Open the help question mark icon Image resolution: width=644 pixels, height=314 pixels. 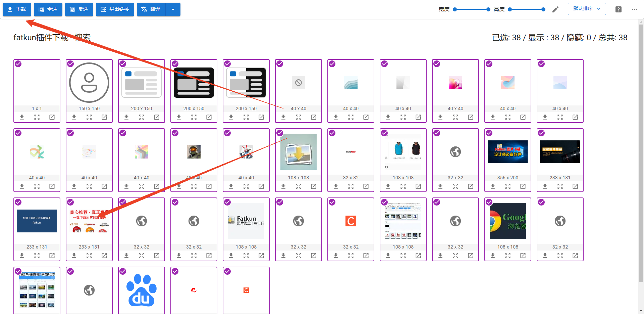[619, 9]
